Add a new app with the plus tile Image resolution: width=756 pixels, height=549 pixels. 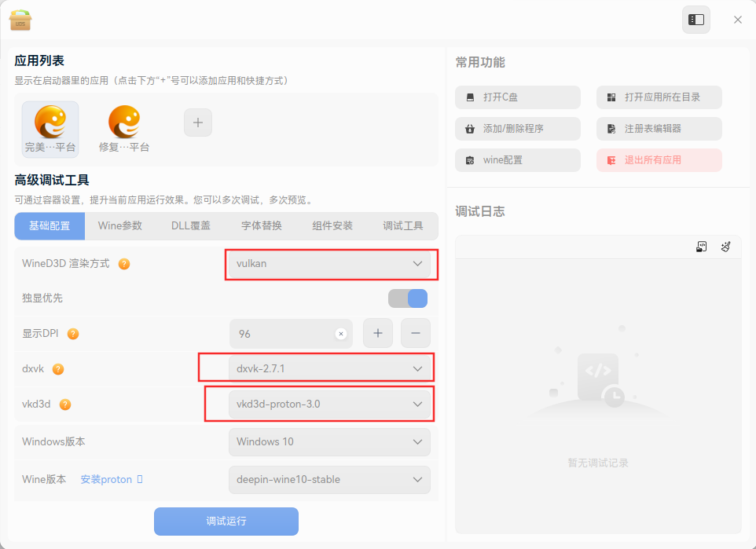click(198, 123)
